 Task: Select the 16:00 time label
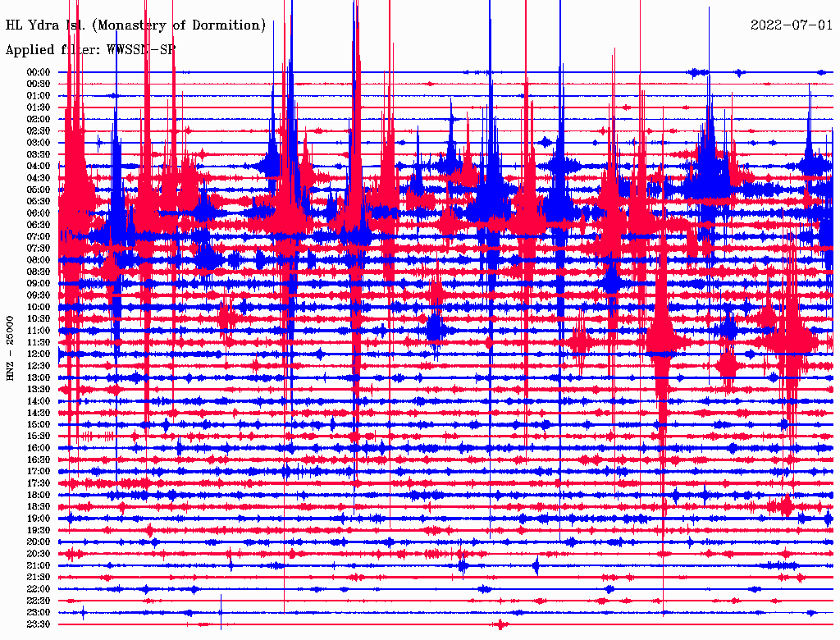(39, 448)
